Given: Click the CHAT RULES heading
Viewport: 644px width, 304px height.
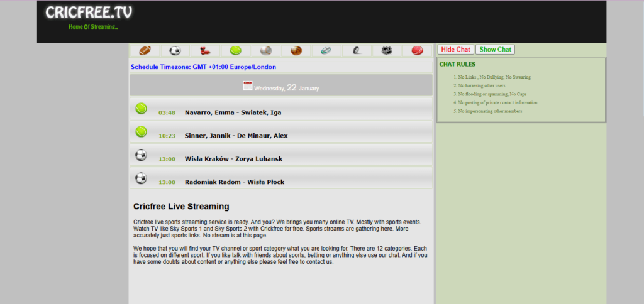Looking at the screenshot, I should click(x=458, y=65).
